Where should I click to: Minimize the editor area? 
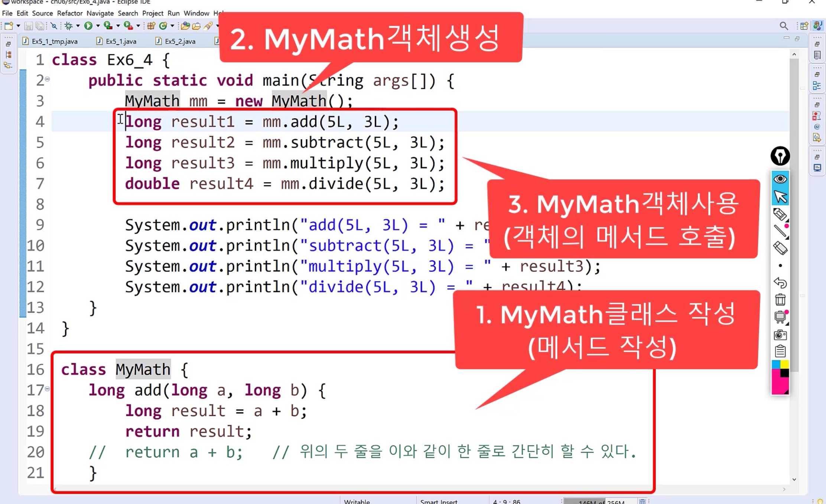click(786, 38)
